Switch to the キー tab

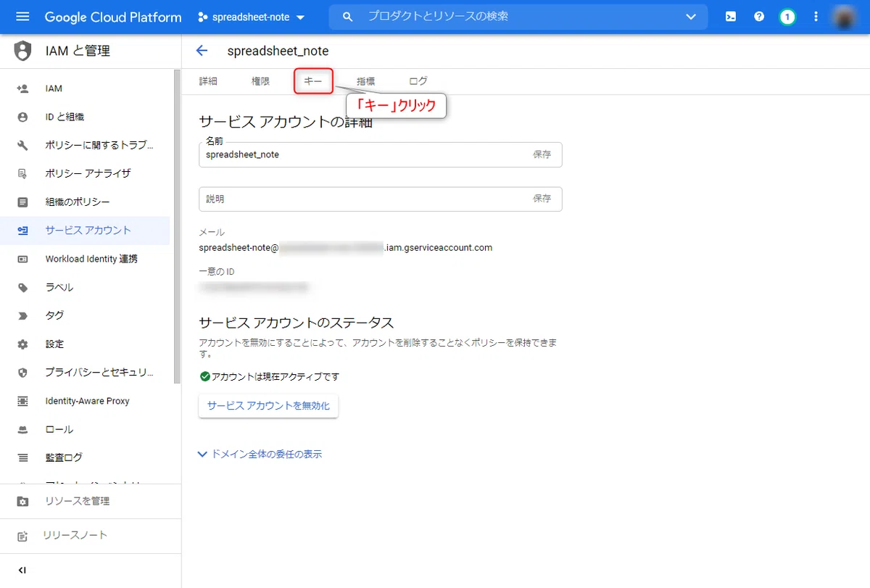313,81
